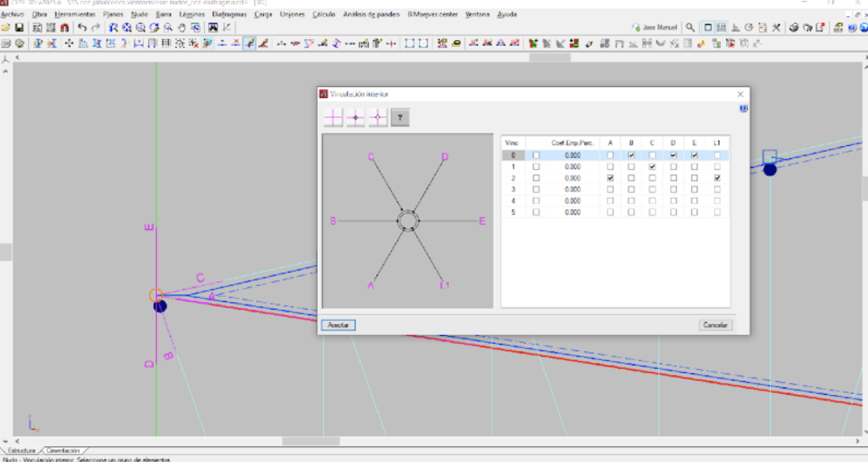
Task: Select the hollow-dot hinged node button
Action: tap(377, 117)
